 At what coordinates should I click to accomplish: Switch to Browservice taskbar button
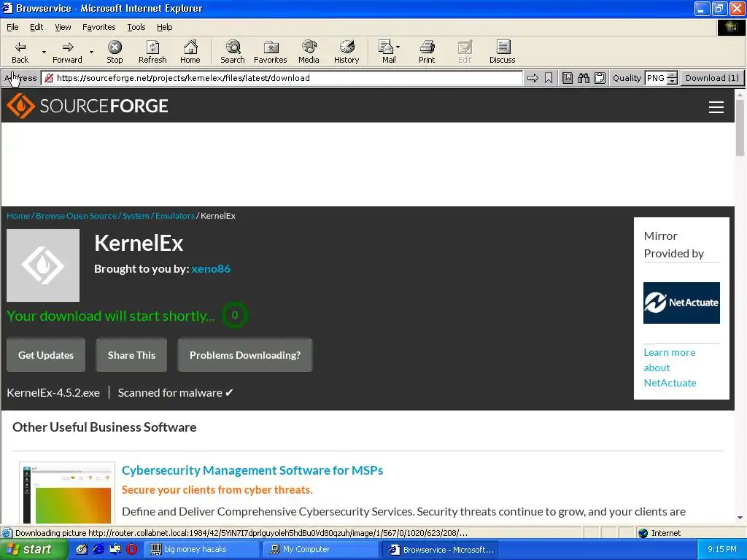[x=441, y=550]
